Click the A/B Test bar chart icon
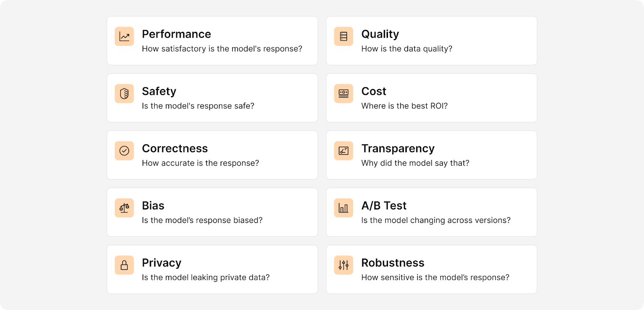Screen dimensions: 644x310 pos(344,208)
